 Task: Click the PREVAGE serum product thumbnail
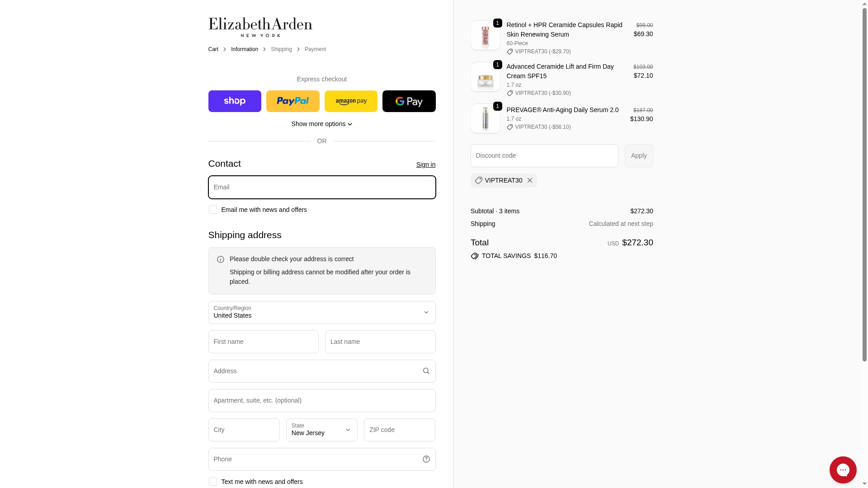(x=486, y=118)
